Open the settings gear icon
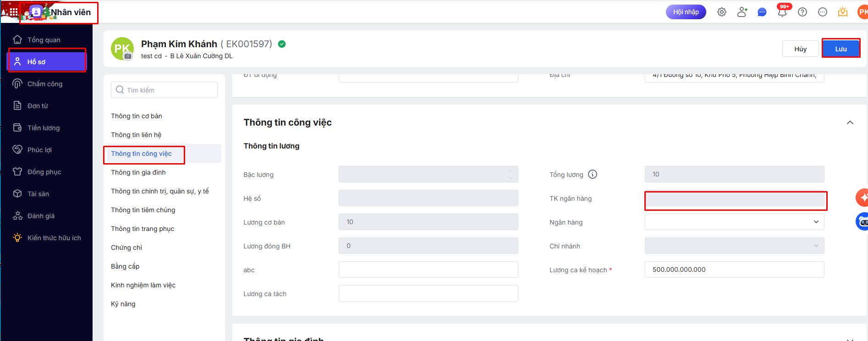The width and height of the screenshot is (868, 341). [722, 12]
